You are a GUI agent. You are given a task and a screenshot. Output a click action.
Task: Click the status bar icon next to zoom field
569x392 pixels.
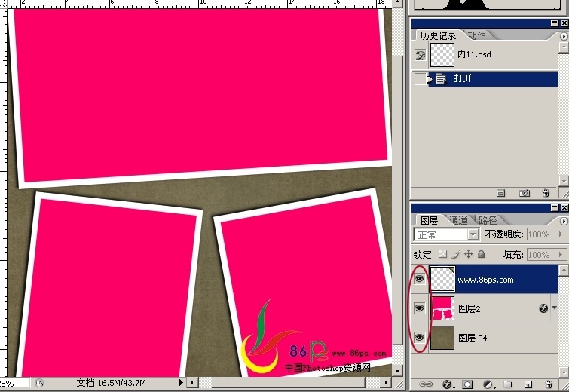click(x=39, y=383)
